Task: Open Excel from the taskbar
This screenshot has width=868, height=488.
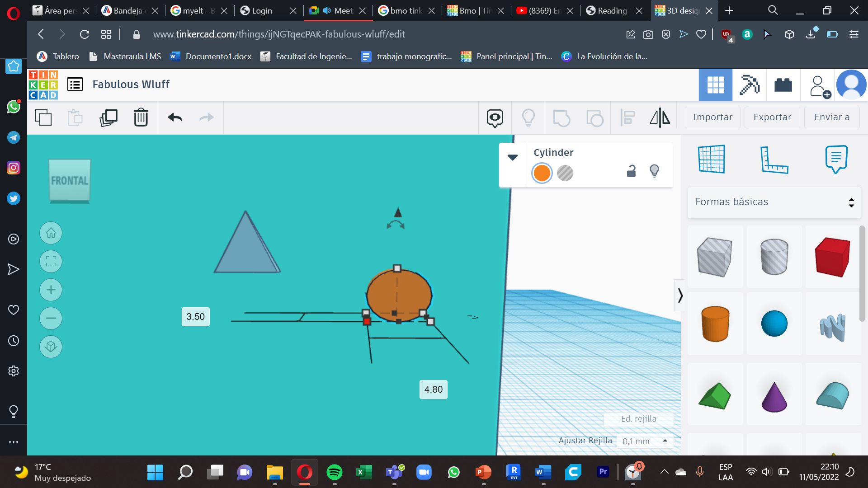Action: tap(364, 473)
